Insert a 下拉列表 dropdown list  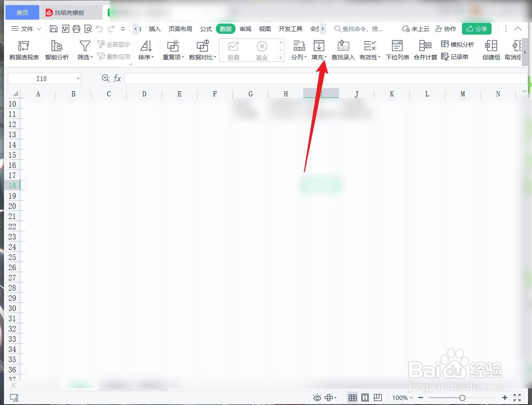coord(398,50)
